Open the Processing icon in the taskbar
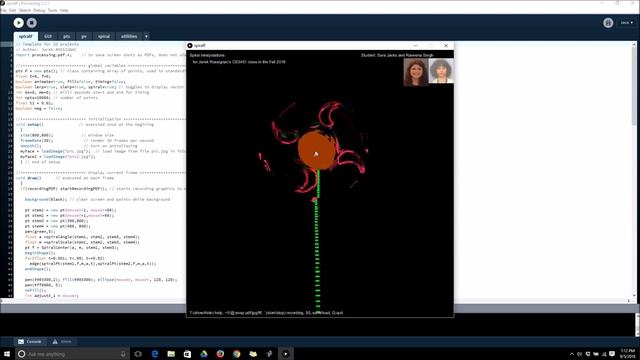The image size is (640, 360). pos(285,354)
